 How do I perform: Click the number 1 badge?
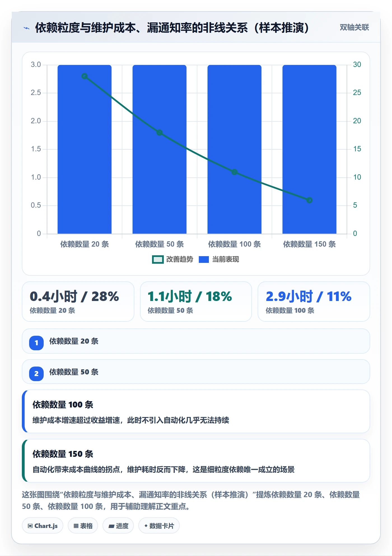tap(36, 343)
